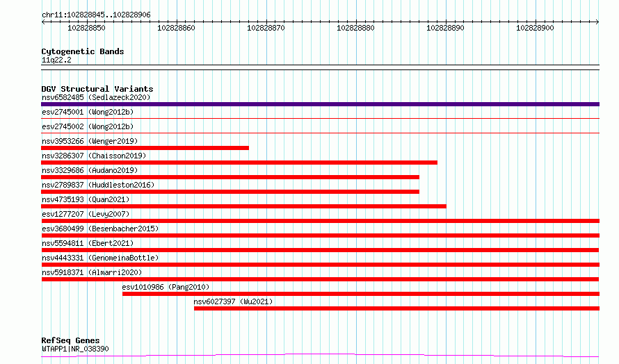Click the nsv6582485 (Sedlazeck2020) label

(x=96, y=97)
